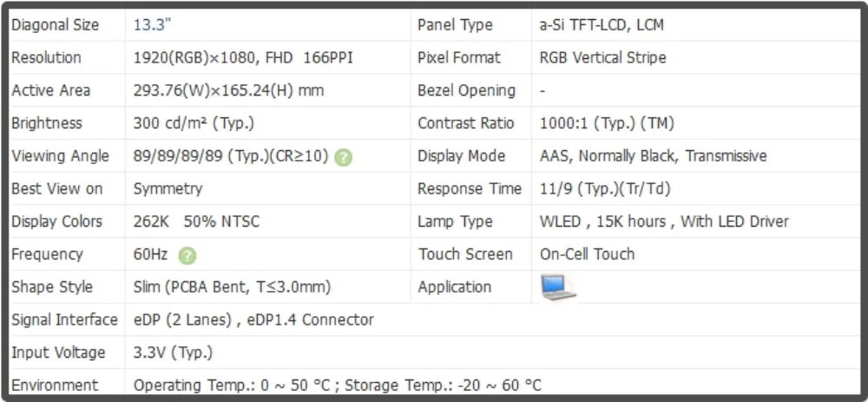Screen dimensions: 868x402
Task: Click the Frequency help question-mark icon
Action: (187, 255)
